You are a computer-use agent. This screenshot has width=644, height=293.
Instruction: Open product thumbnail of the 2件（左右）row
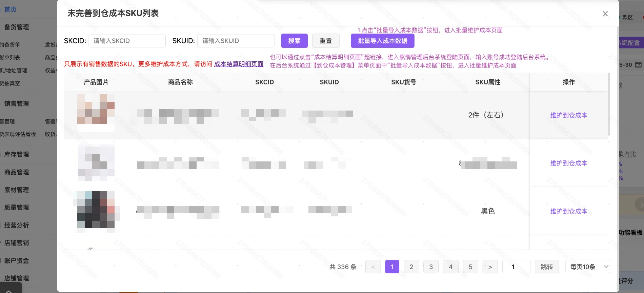[x=96, y=113]
